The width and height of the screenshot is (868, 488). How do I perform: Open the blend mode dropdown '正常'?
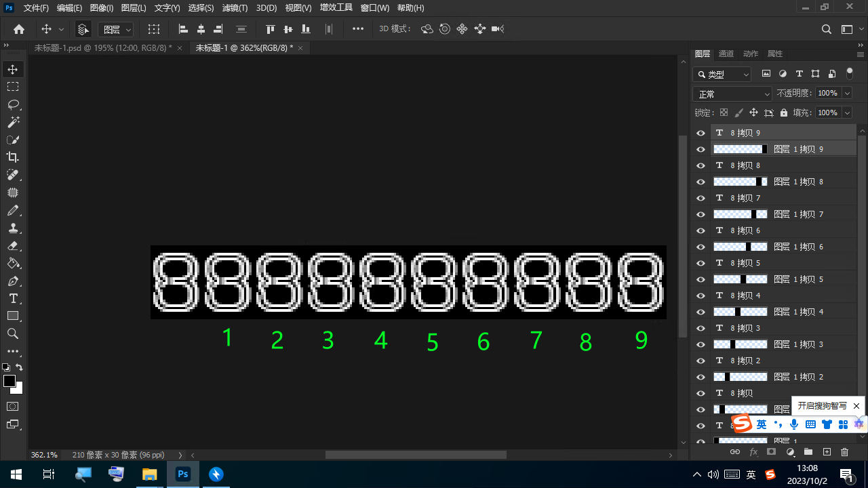(732, 94)
